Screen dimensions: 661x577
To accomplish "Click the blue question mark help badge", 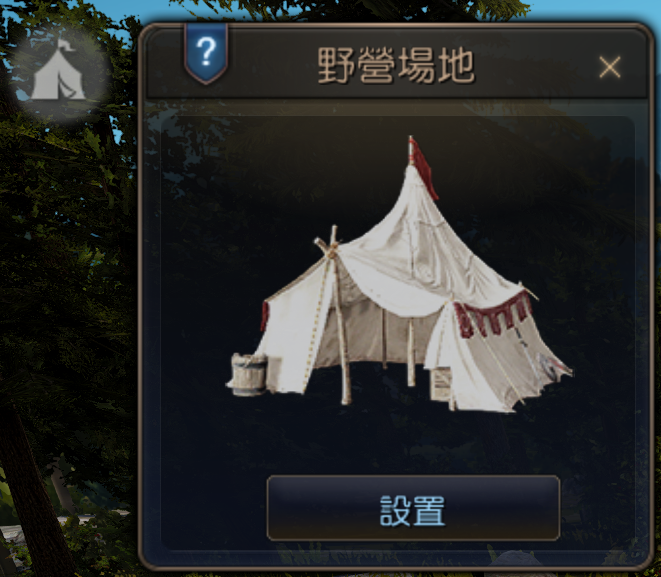I will (x=206, y=53).
